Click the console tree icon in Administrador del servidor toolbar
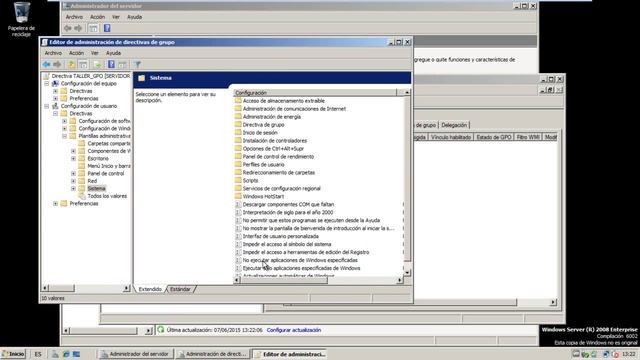This screenshot has height=360, width=640. click(x=93, y=28)
